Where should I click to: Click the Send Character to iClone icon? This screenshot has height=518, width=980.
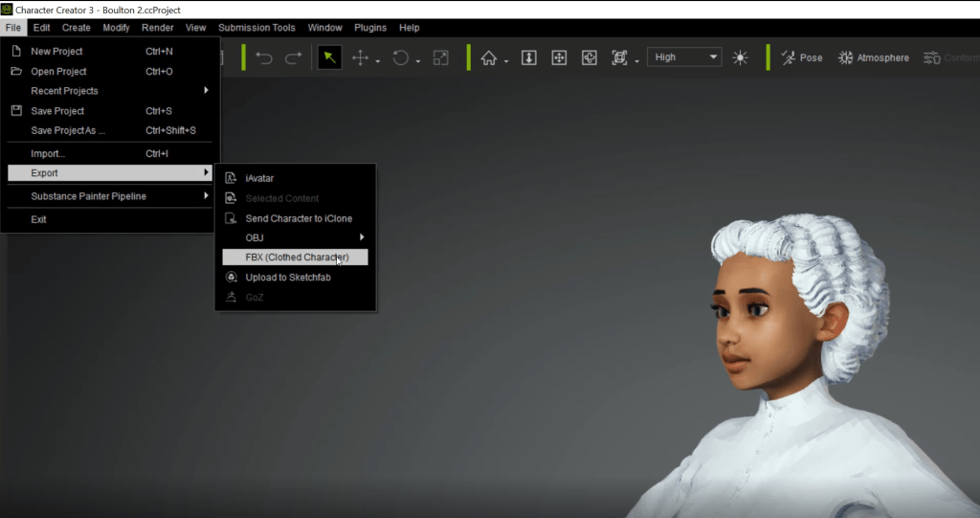pyautogui.click(x=231, y=217)
